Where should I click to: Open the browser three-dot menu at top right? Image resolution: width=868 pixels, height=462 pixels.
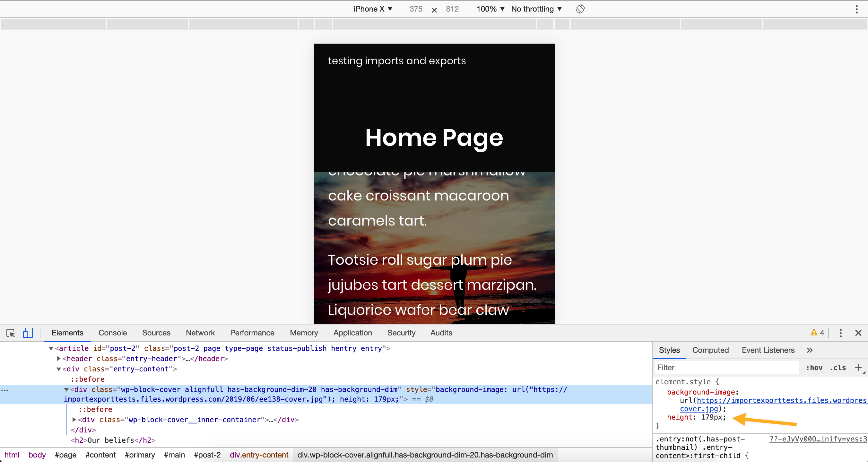point(857,9)
